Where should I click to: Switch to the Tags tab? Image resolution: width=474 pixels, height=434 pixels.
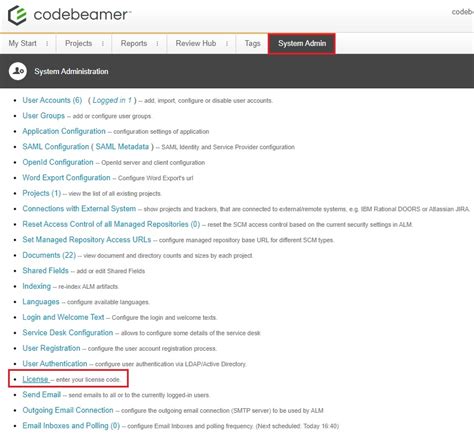252,43
